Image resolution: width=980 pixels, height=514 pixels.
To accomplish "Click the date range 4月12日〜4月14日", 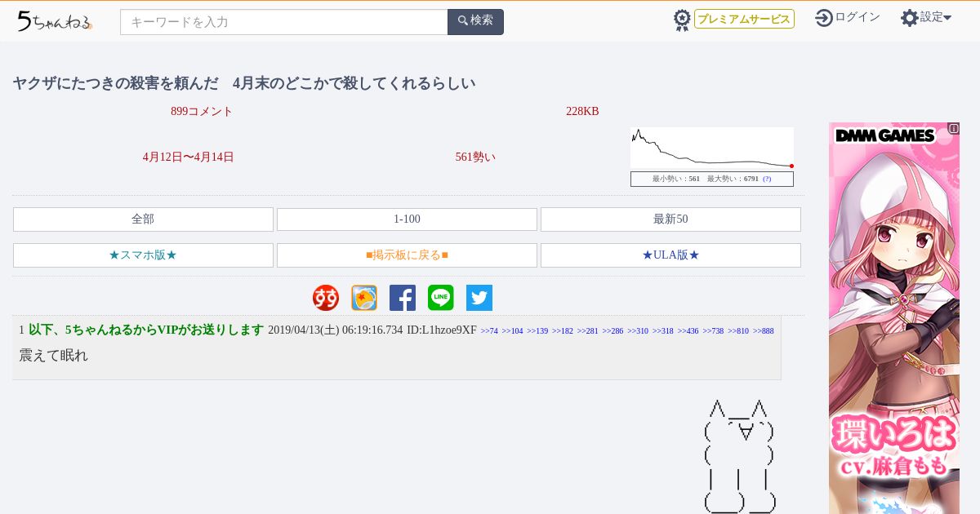I will [188, 157].
